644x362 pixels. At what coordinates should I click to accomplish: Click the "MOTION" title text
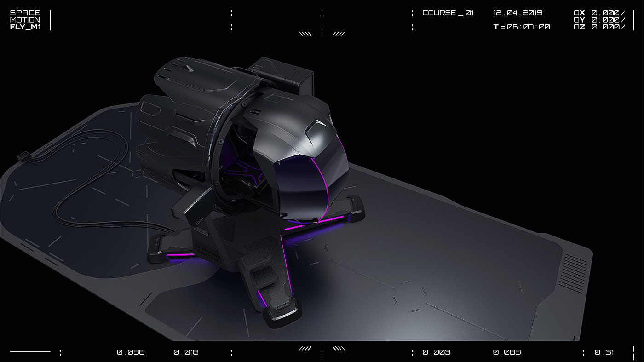(x=25, y=20)
